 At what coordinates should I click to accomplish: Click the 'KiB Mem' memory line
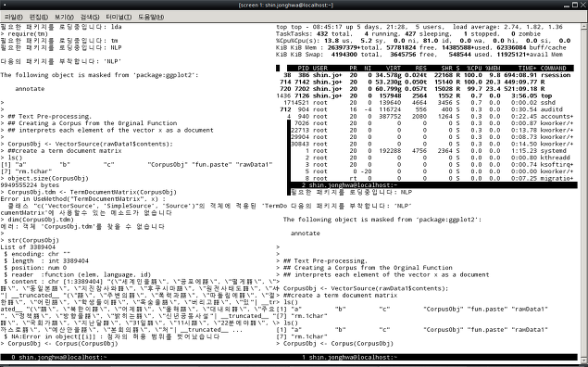click(x=421, y=47)
